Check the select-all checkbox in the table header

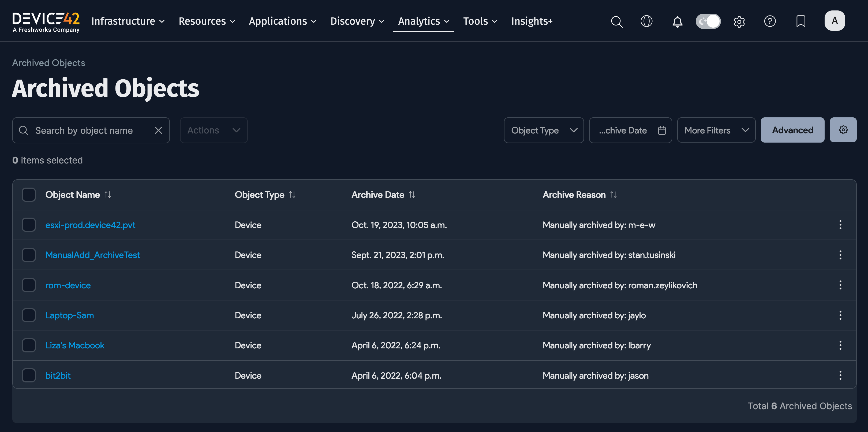click(29, 195)
